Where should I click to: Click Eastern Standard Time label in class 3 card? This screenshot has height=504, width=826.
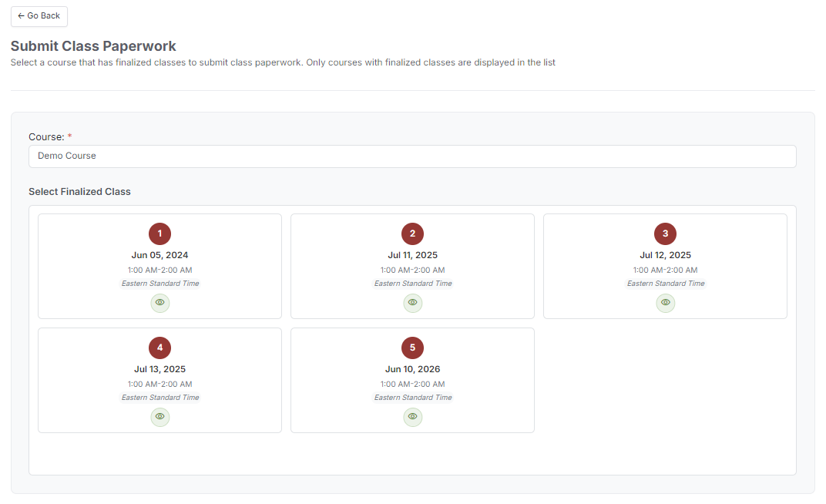(x=666, y=284)
